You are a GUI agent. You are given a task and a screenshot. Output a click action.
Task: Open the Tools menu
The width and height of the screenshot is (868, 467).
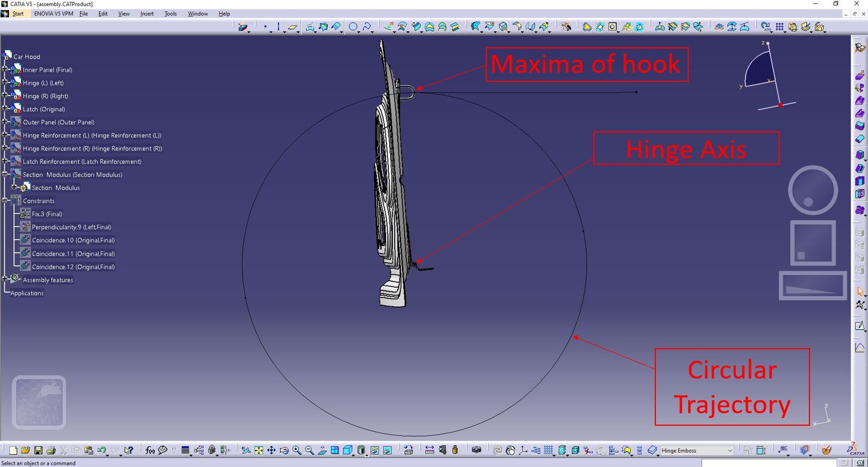171,13
